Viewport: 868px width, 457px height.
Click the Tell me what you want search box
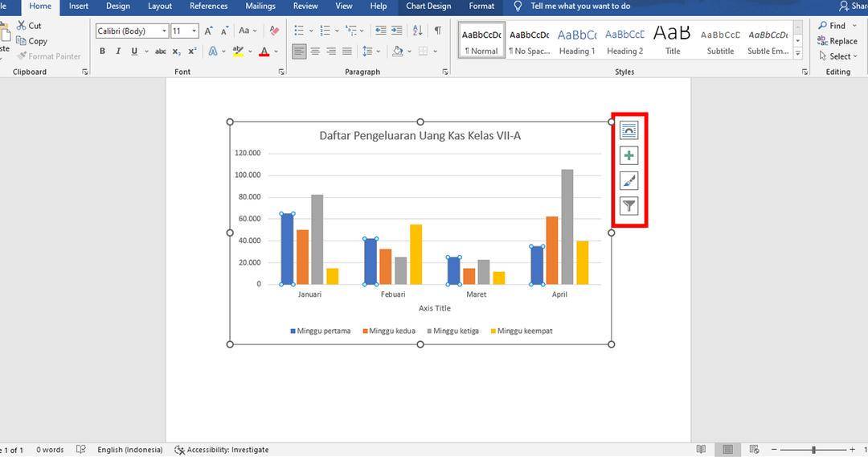[x=580, y=6]
